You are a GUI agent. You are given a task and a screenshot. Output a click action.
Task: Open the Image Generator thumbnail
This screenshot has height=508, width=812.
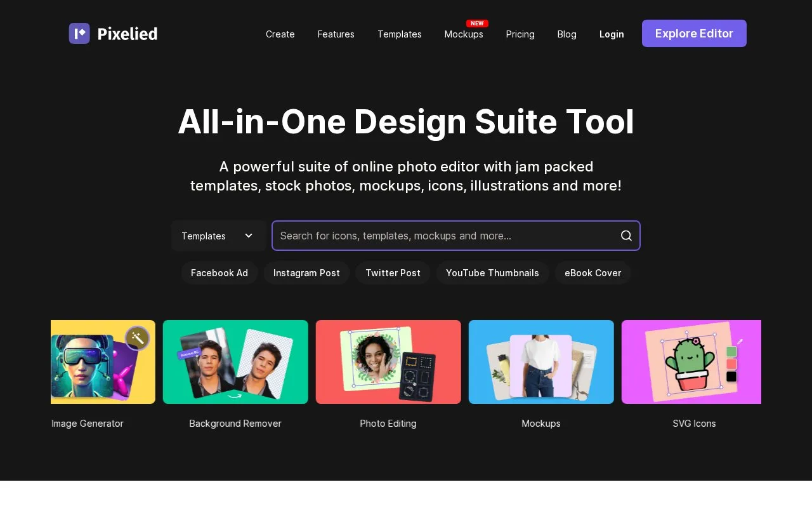coord(103,362)
